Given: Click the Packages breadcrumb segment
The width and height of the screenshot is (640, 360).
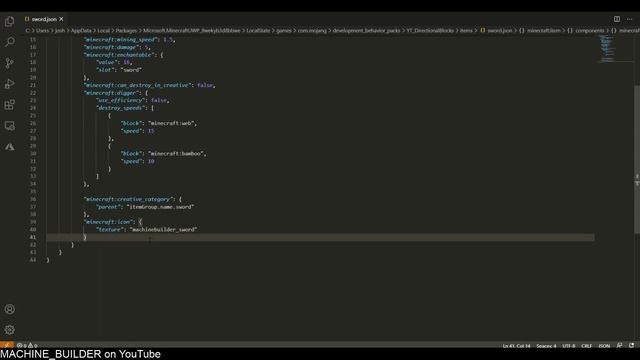Looking at the screenshot, I should (126, 31).
